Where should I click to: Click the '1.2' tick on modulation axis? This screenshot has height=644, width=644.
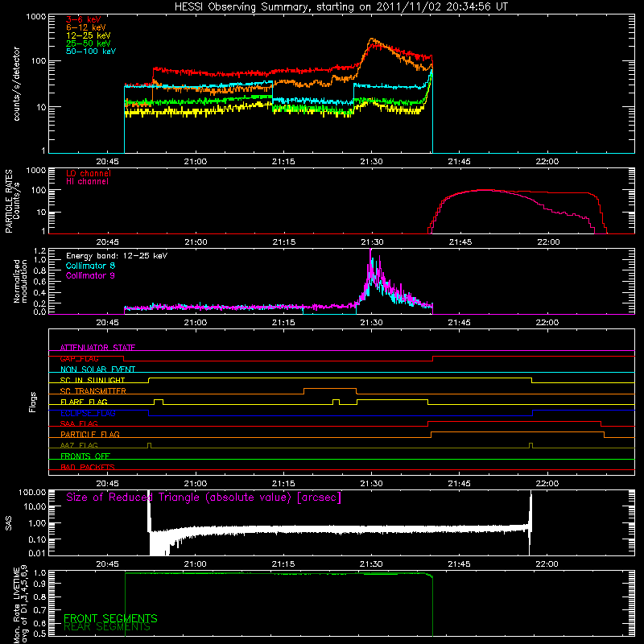[x=39, y=250]
